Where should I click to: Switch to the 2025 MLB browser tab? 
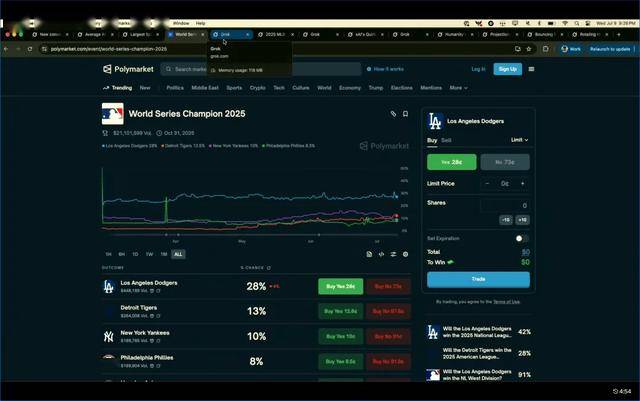point(276,35)
